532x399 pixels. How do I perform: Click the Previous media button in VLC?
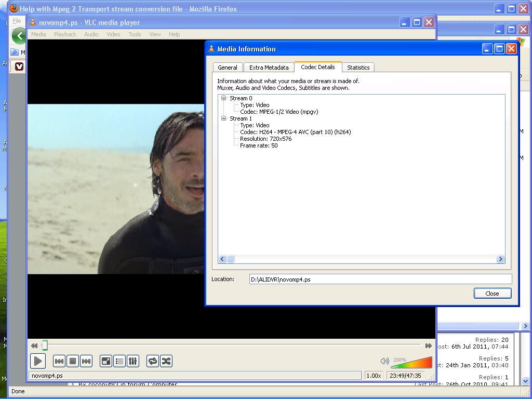coord(59,361)
